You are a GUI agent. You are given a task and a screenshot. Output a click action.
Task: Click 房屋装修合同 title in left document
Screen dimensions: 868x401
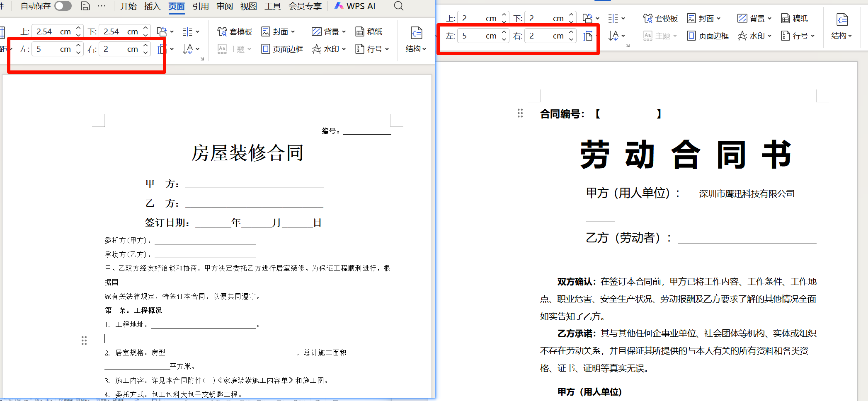[247, 153]
